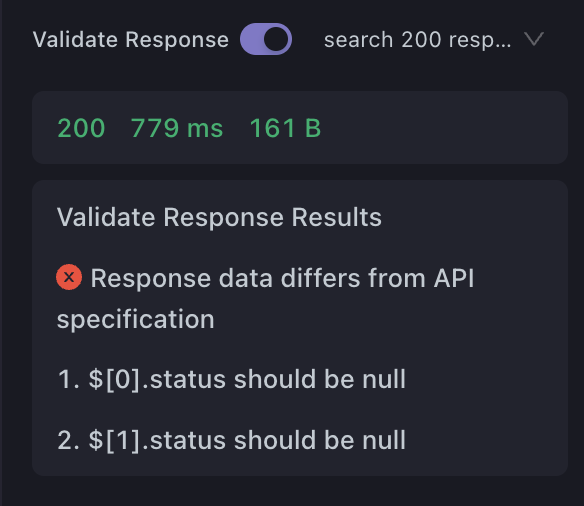Select the $[0].status should be null error
The width and height of the screenshot is (584, 506).
232,379
